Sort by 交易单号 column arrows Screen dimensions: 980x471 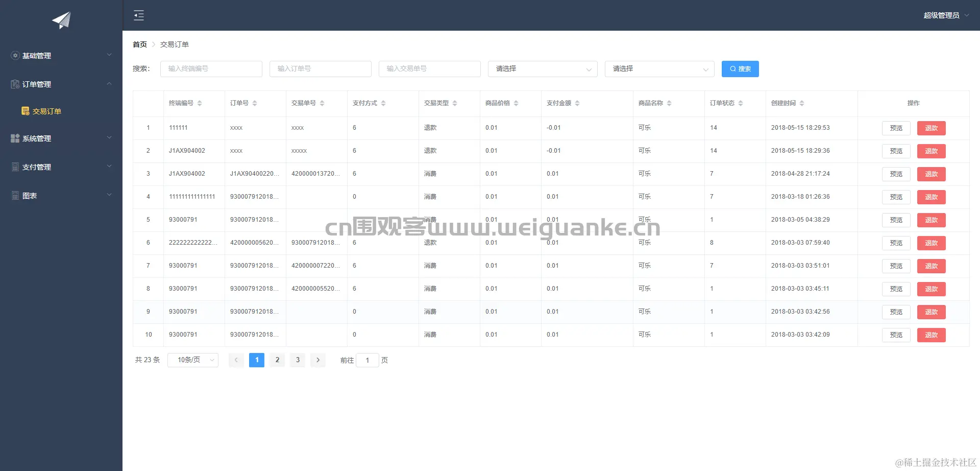click(x=322, y=103)
